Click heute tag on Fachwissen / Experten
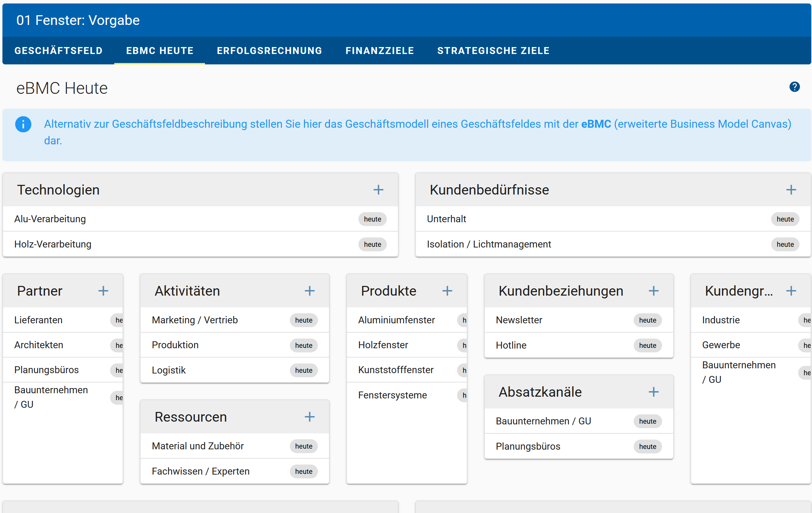This screenshot has width=812, height=513. (x=304, y=471)
